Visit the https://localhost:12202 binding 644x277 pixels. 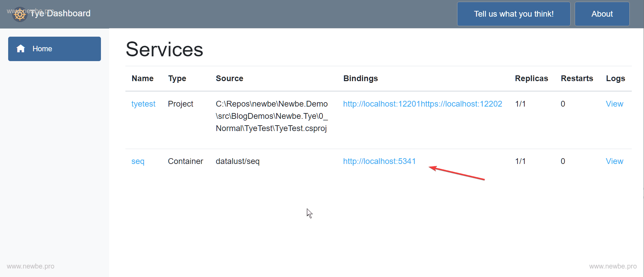[462, 104]
